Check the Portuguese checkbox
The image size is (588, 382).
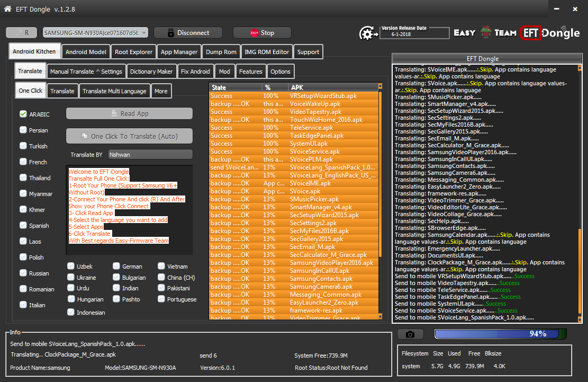pos(161,299)
